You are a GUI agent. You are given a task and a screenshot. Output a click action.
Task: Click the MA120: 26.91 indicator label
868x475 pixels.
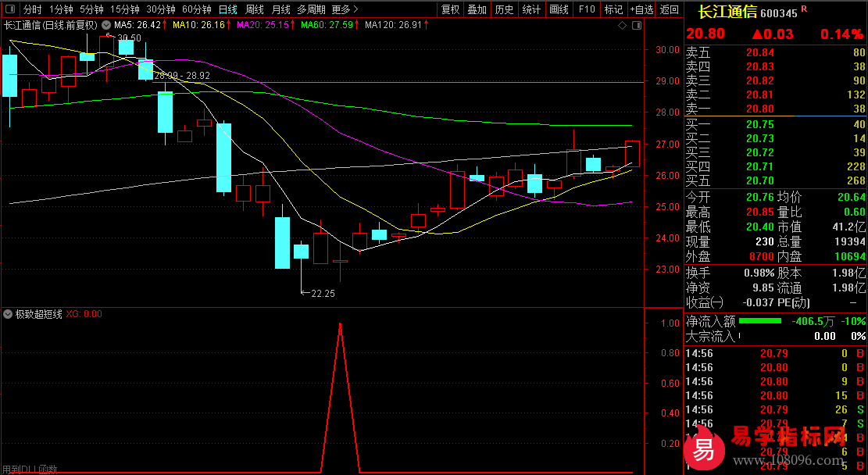click(x=393, y=26)
